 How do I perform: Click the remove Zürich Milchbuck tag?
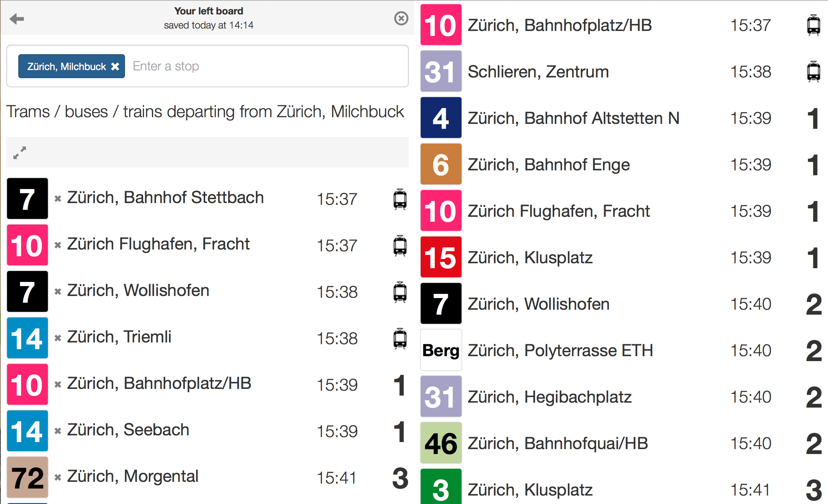[117, 66]
